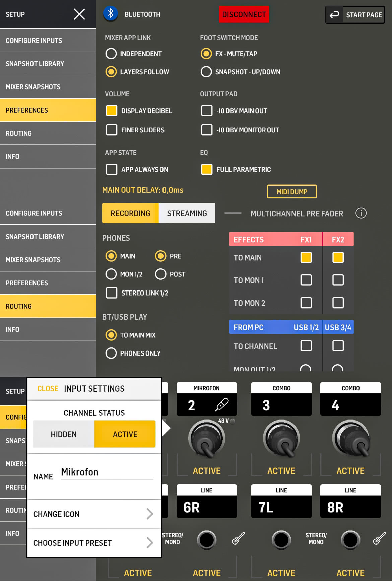Viewport: 392px width, 581px height.
Task: Toggle FX2 To Main checkbox
Action: point(338,257)
